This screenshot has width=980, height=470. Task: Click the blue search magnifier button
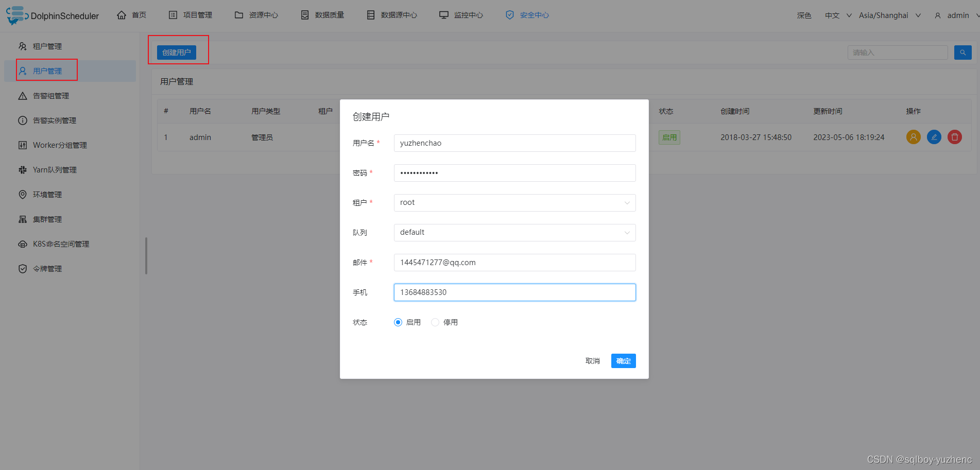[963, 53]
